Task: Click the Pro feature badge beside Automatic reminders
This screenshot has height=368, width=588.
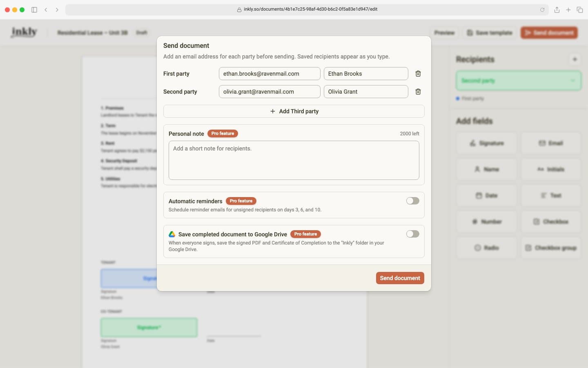Action: point(241,201)
